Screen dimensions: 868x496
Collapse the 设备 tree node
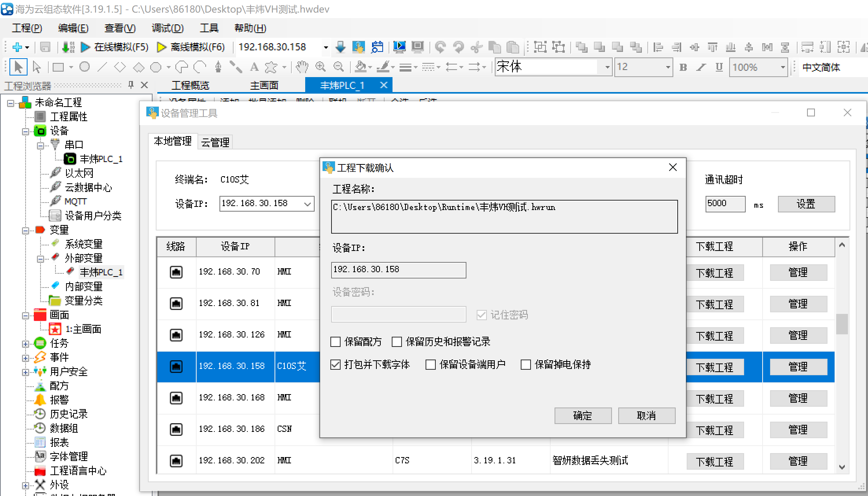(x=26, y=131)
